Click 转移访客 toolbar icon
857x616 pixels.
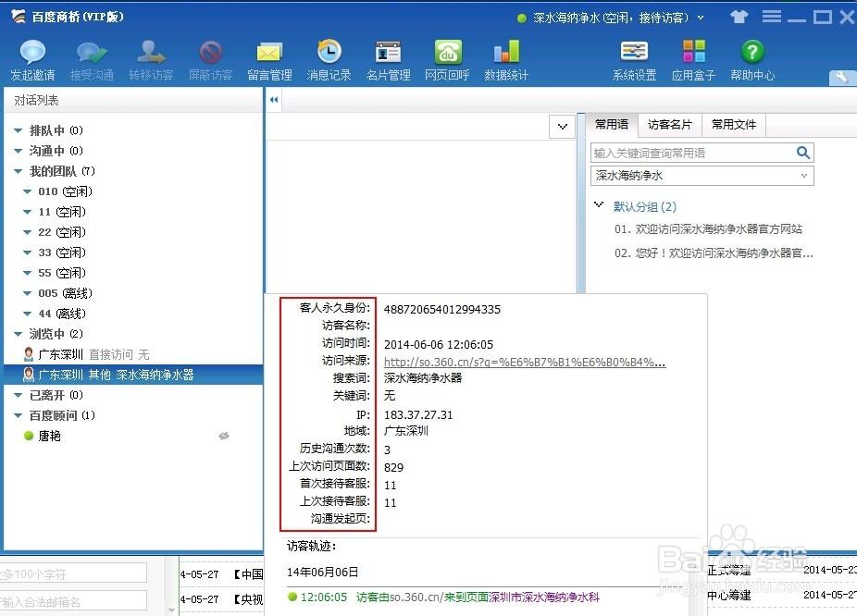pyautogui.click(x=151, y=53)
